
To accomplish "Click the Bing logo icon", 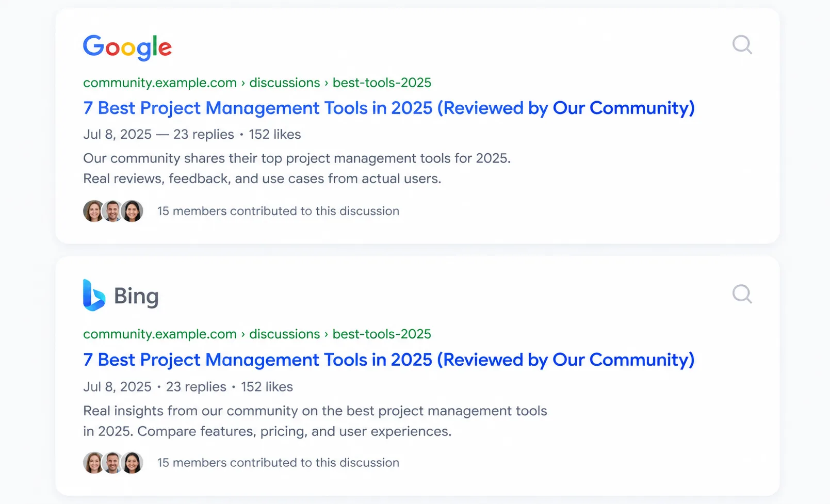I will tap(94, 295).
